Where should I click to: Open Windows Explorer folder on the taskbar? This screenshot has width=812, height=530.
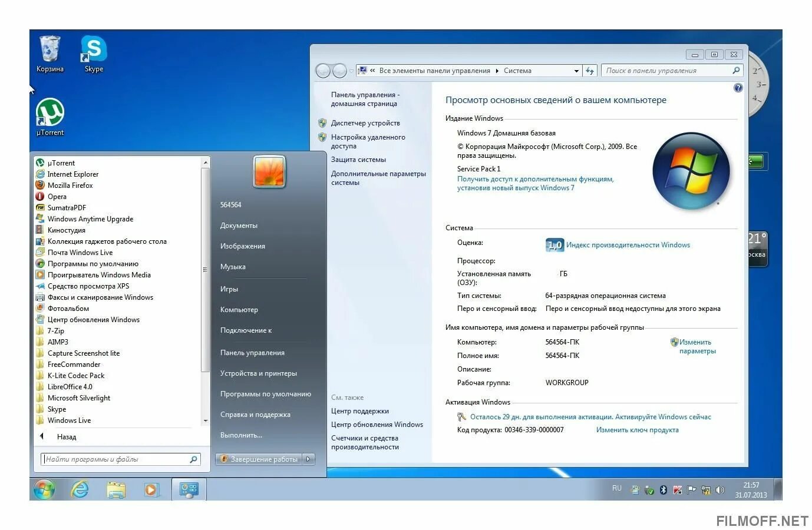(116, 489)
